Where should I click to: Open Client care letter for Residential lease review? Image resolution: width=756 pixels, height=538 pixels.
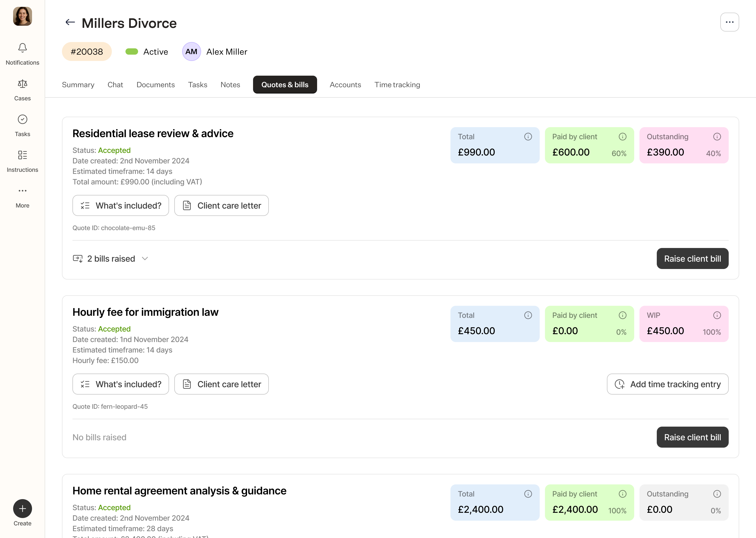[221, 206]
